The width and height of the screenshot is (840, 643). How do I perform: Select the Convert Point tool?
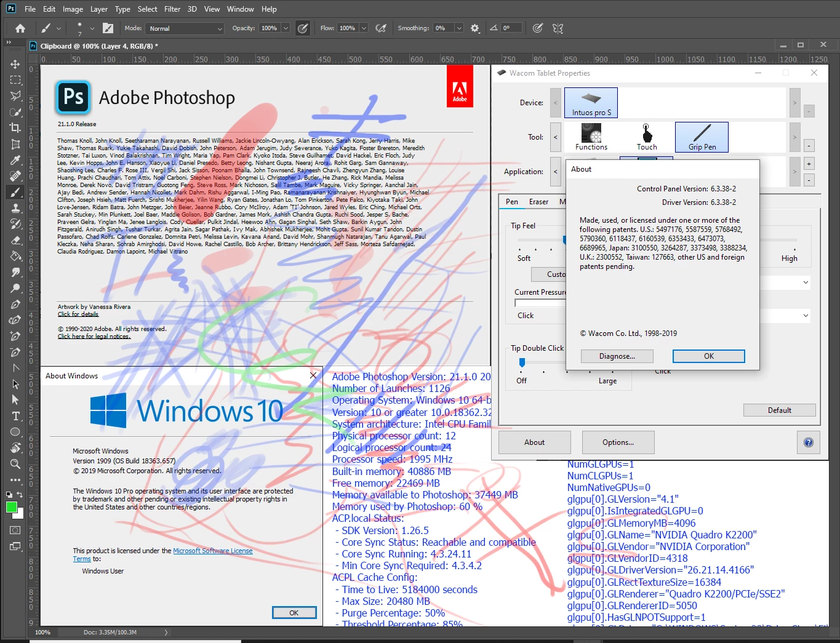(x=15, y=368)
